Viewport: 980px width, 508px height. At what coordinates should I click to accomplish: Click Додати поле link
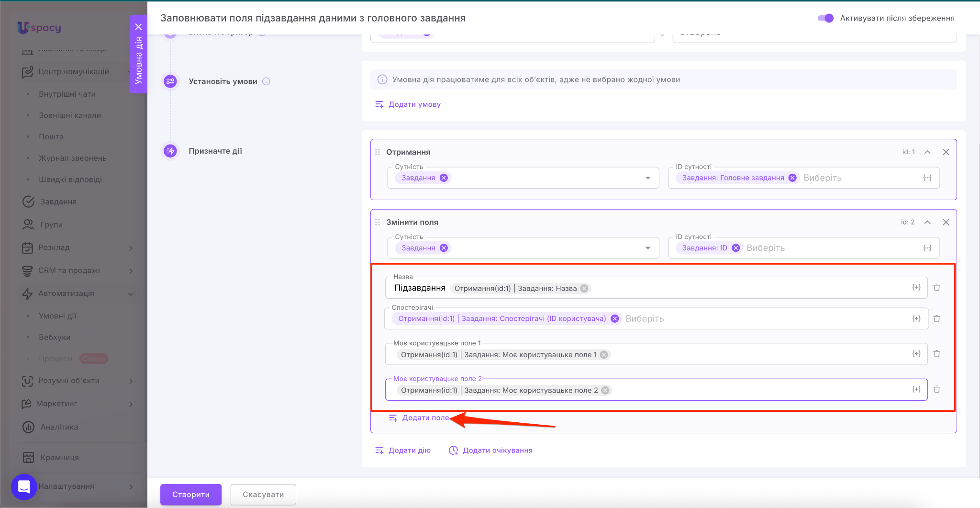click(425, 418)
